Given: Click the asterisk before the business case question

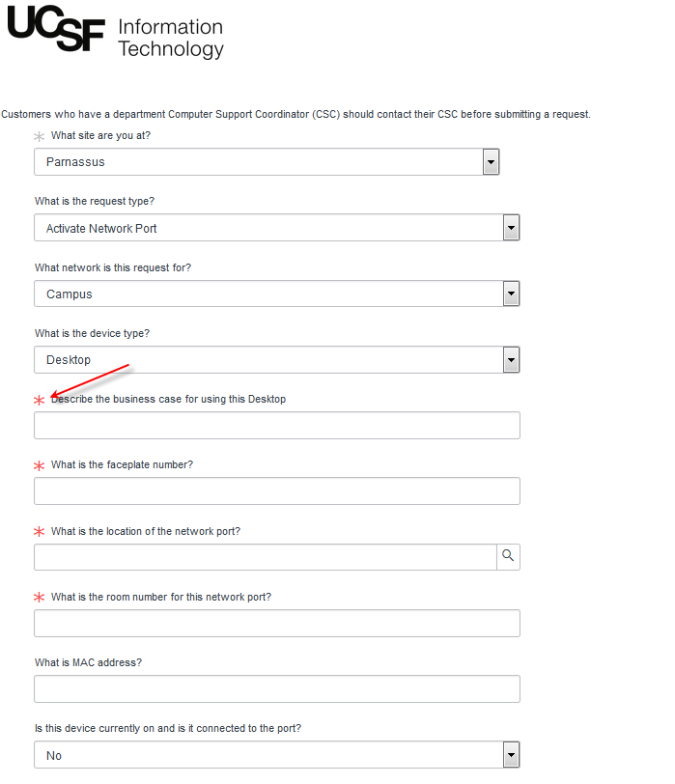Looking at the screenshot, I should (x=38, y=398).
